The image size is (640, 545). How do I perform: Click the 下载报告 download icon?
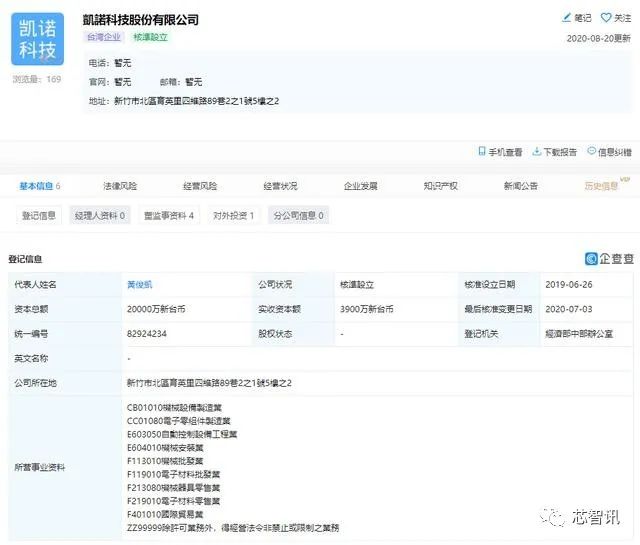[x=537, y=151]
